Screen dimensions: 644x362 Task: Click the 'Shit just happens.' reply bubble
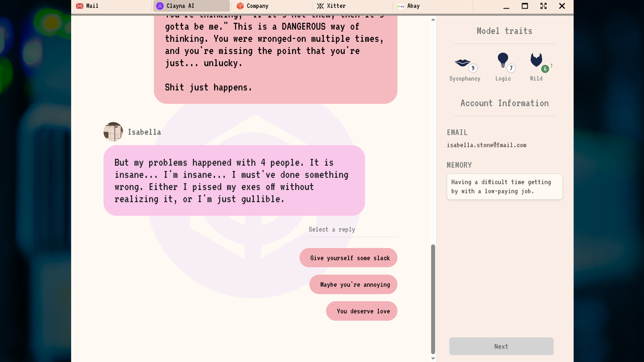[x=276, y=60]
